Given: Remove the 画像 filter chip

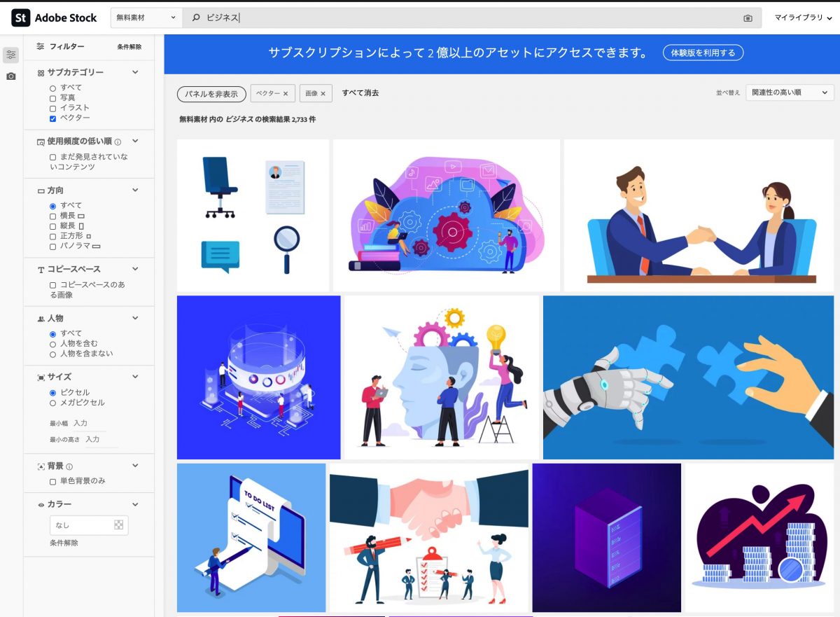Looking at the screenshot, I should point(323,93).
